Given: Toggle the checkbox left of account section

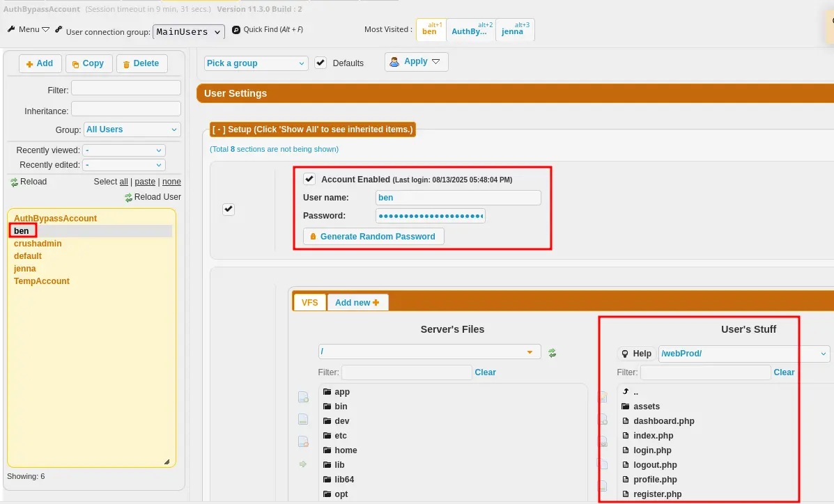Looking at the screenshot, I should [229, 209].
